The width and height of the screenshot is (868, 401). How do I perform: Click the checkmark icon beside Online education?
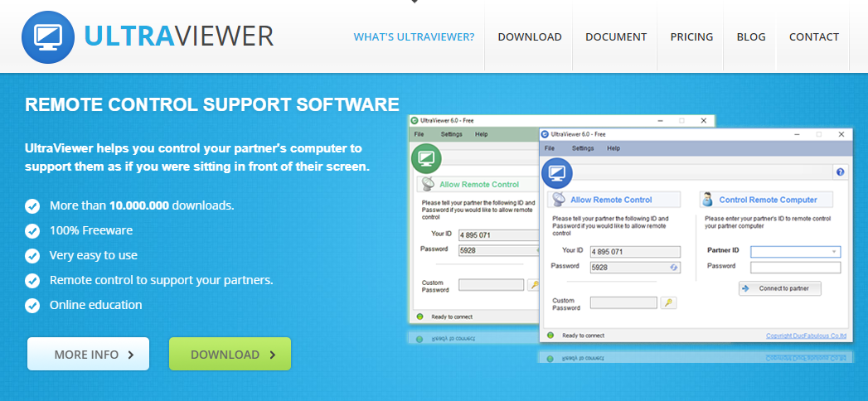coord(32,306)
